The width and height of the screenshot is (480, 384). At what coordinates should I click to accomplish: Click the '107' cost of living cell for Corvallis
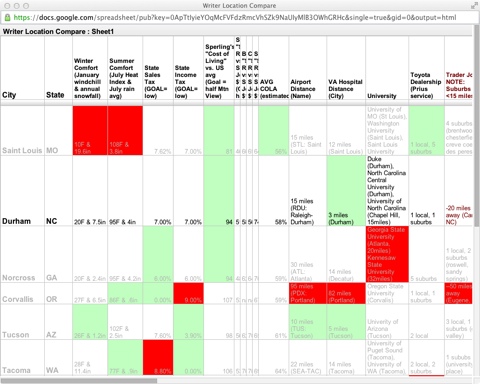pyautogui.click(x=219, y=293)
